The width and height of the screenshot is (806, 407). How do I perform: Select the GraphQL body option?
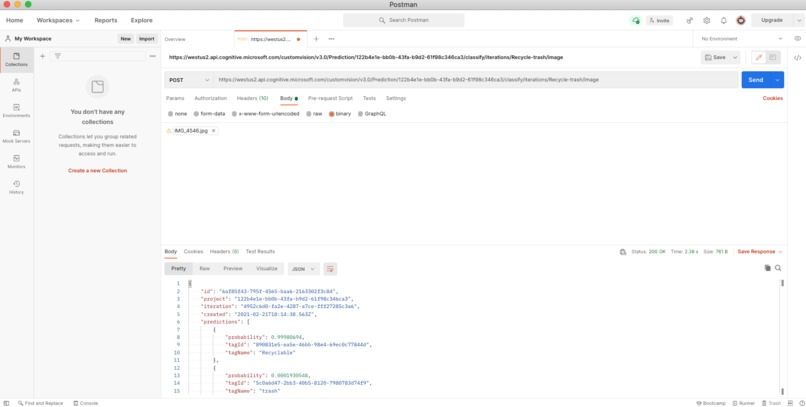pos(372,114)
